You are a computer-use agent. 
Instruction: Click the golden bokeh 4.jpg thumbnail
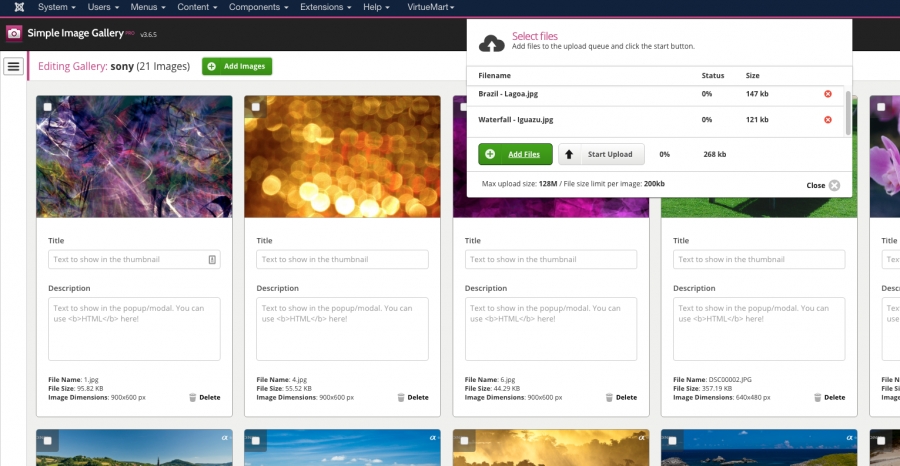343,157
